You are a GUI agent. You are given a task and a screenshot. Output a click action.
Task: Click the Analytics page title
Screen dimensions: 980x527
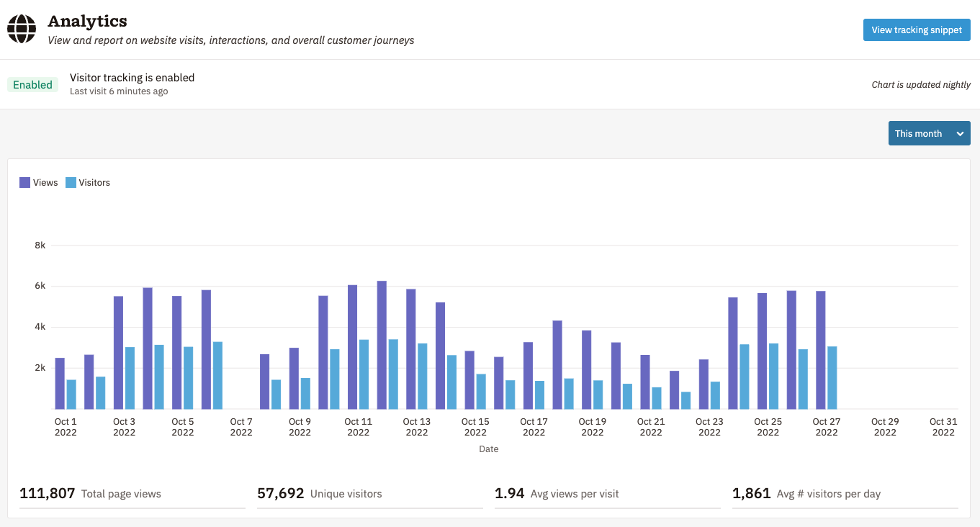point(87,21)
